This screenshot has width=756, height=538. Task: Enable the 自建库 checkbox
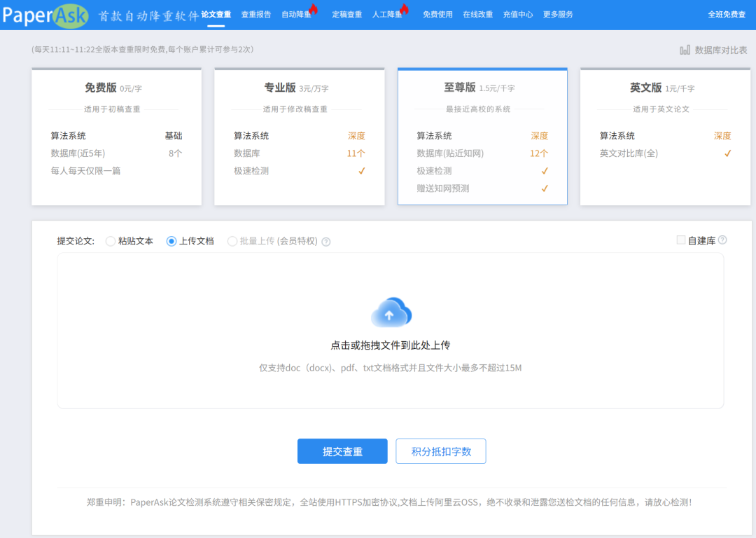pos(681,240)
